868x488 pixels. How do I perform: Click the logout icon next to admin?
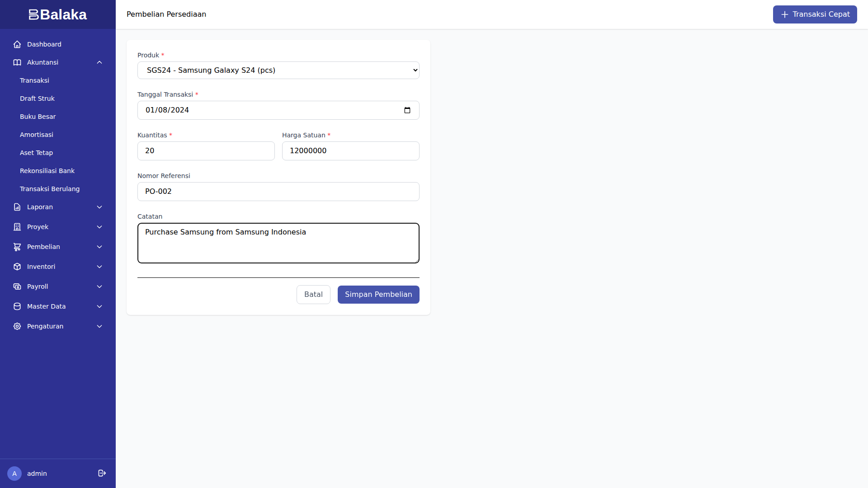click(102, 473)
